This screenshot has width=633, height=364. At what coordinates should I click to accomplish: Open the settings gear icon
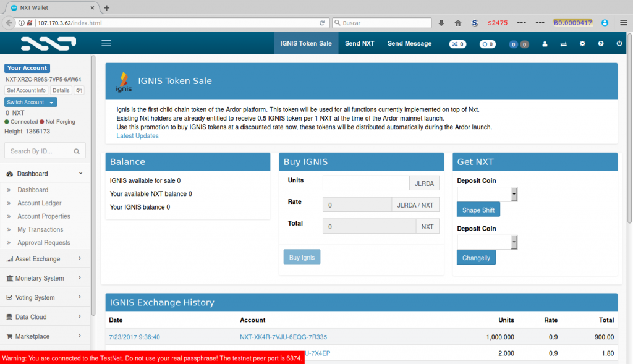click(x=582, y=44)
